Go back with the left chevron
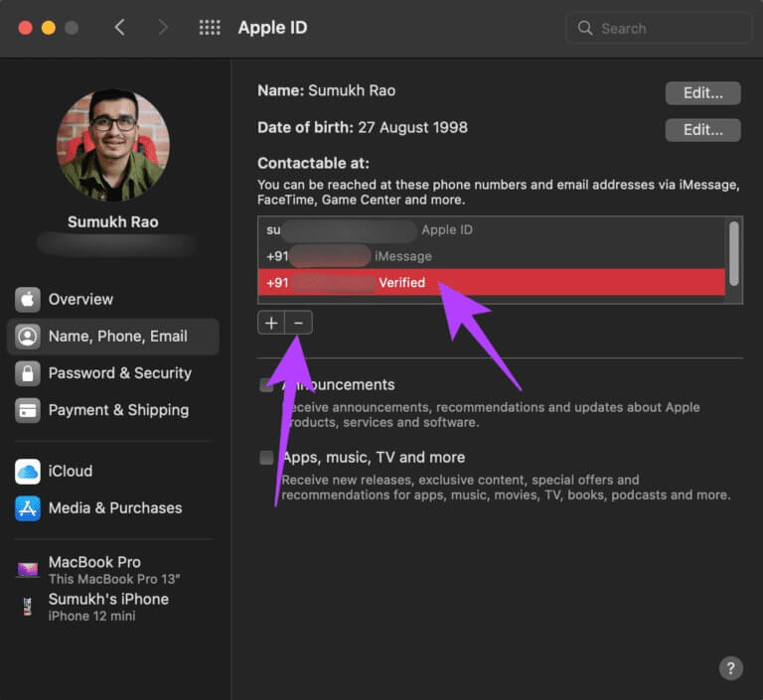 (119, 28)
